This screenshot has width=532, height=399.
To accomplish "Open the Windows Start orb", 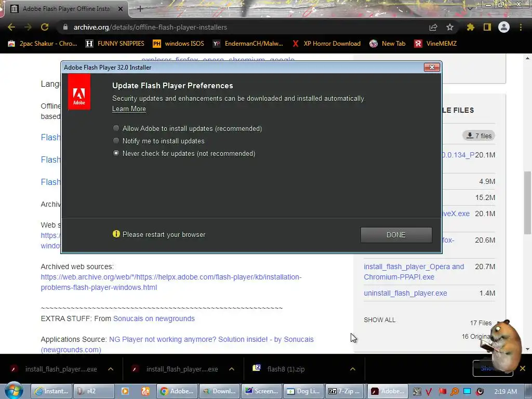I will [14, 391].
